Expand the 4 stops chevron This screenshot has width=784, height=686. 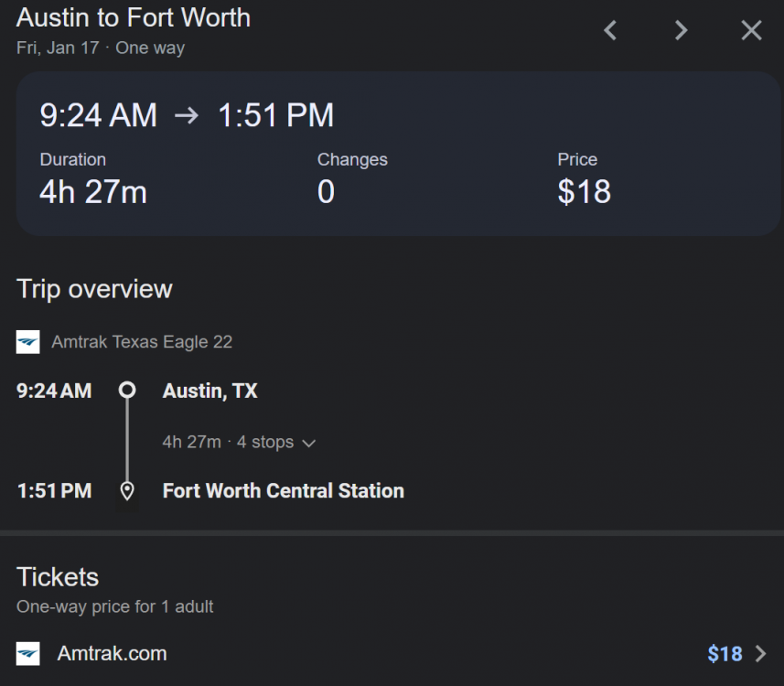tap(309, 443)
